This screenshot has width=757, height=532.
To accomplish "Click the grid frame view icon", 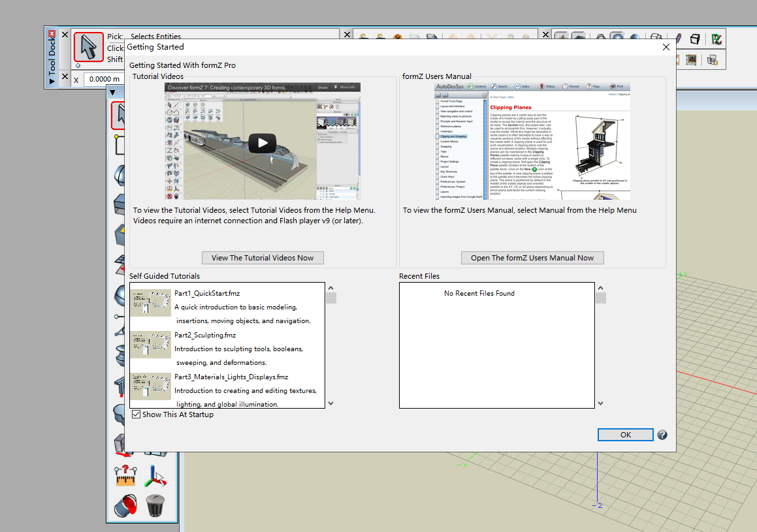I will (x=691, y=60).
